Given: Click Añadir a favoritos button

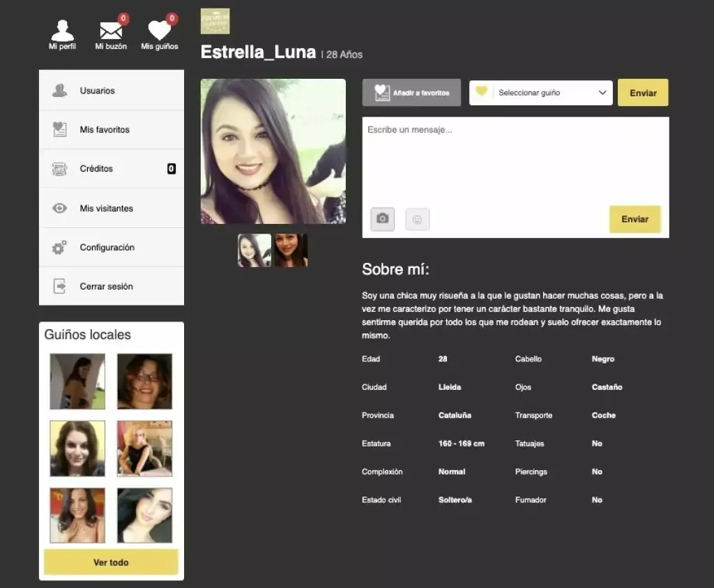Looking at the screenshot, I should [411, 93].
